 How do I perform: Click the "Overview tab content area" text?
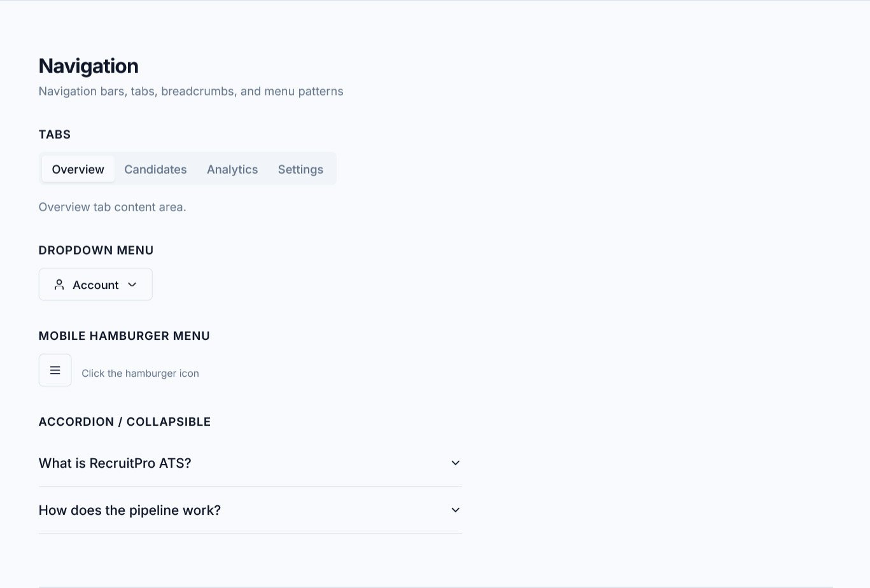[x=113, y=207]
